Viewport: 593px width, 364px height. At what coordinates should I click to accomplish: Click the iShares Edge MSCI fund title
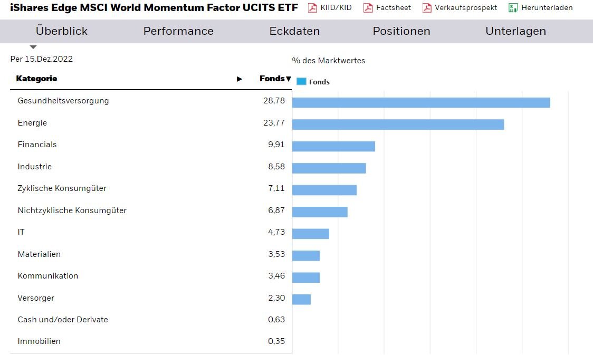(154, 7)
